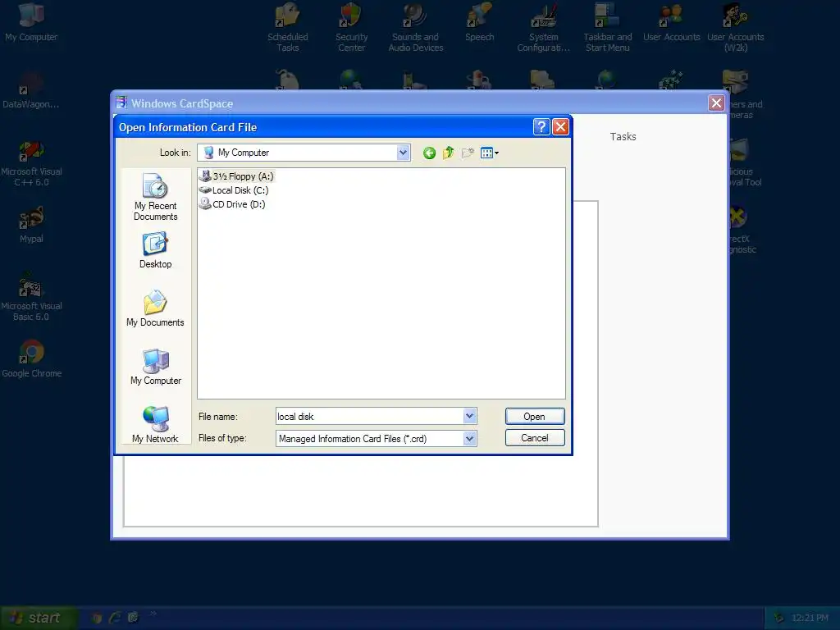Click the Cancel button
This screenshot has width=840, height=630.
pos(535,438)
